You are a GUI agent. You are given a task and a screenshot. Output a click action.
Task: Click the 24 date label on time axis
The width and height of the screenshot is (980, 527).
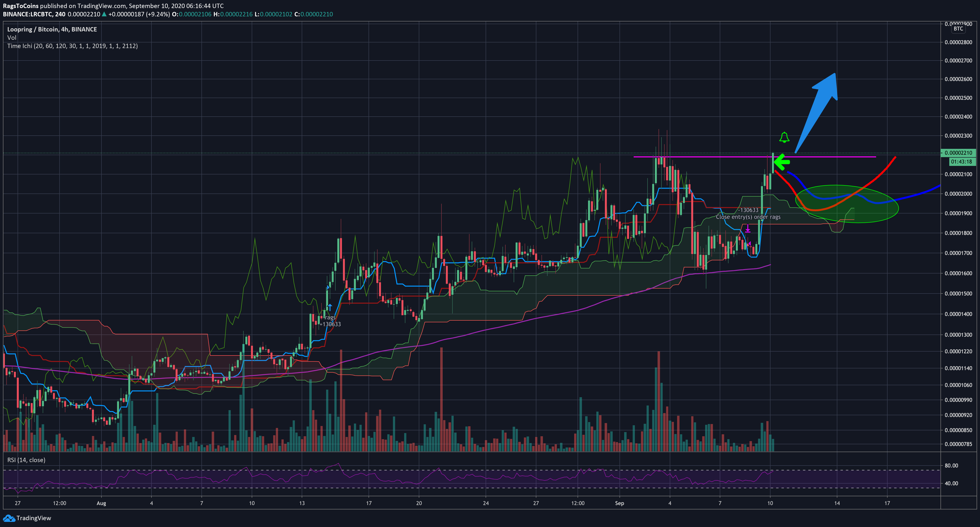point(486,503)
